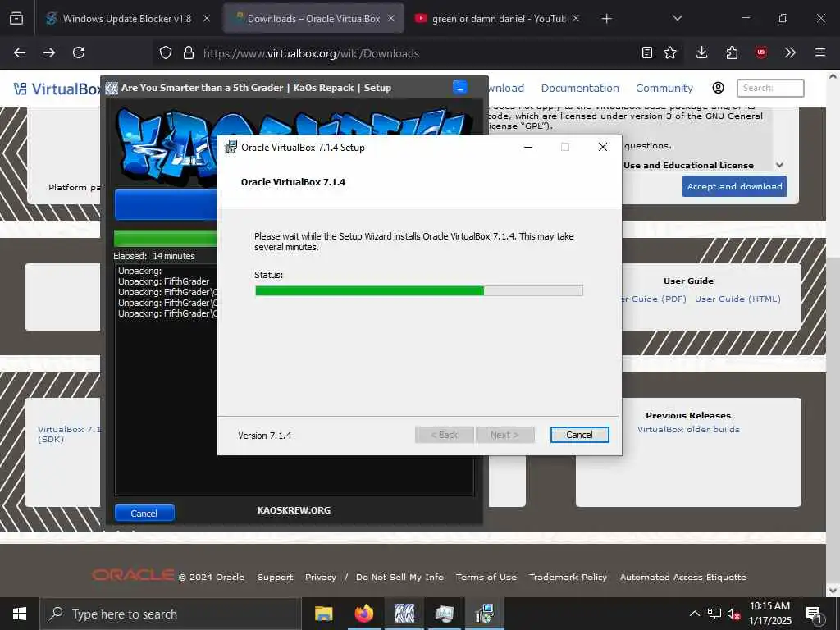Open the Windows Start menu

(x=20, y=614)
